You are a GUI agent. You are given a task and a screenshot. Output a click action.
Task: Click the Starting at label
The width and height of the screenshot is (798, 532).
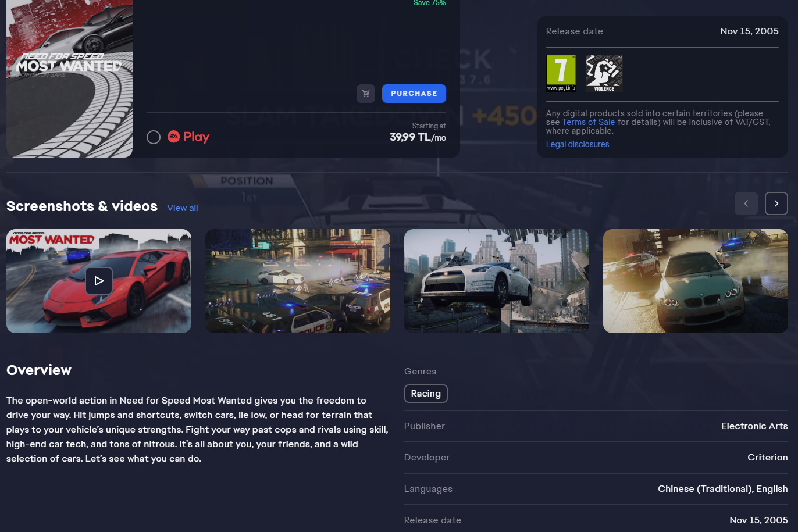(x=429, y=126)
